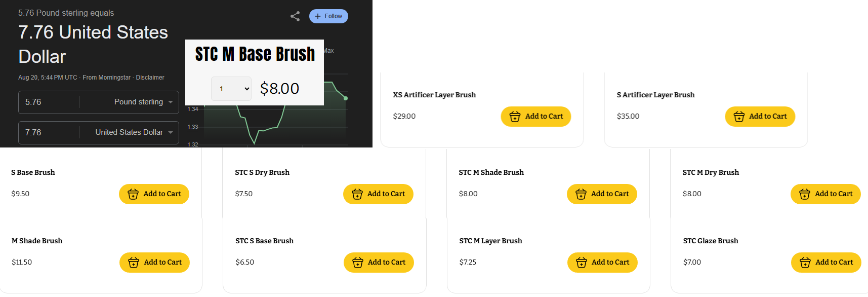Click the 5.76 amount input field

49,102
